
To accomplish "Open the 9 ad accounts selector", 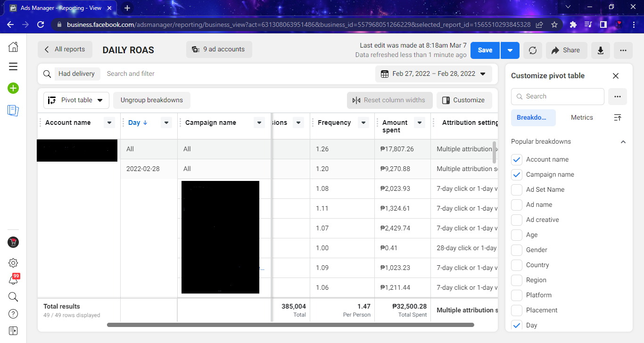I will (219, 49).
